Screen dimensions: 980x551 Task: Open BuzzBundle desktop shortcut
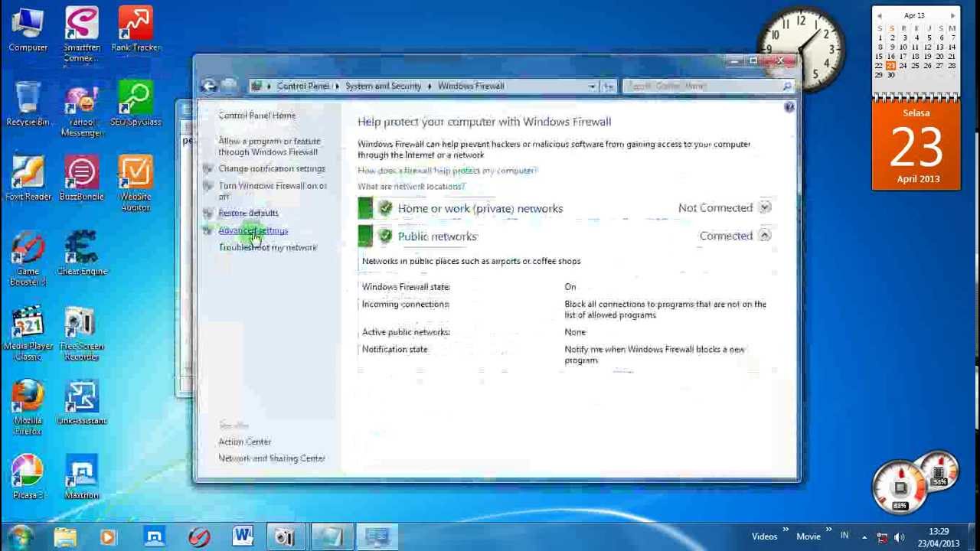pyautogui.click(x=81, y=179)
